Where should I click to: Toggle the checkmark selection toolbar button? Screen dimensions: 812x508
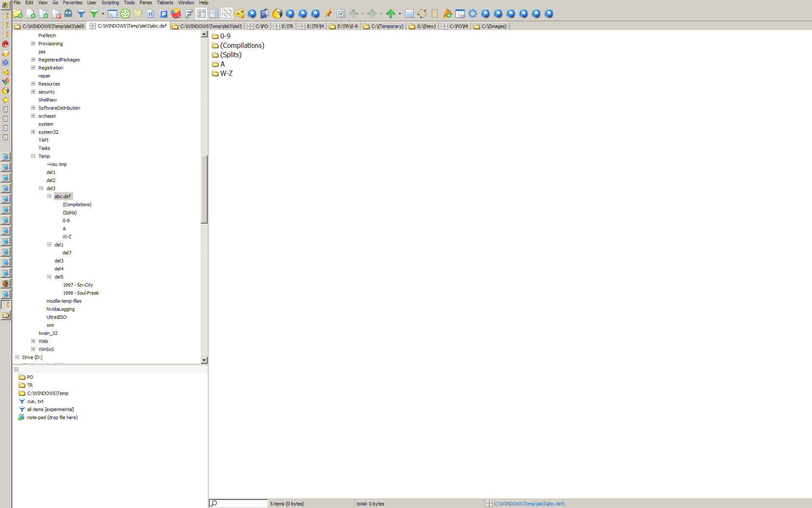point(341,14)
